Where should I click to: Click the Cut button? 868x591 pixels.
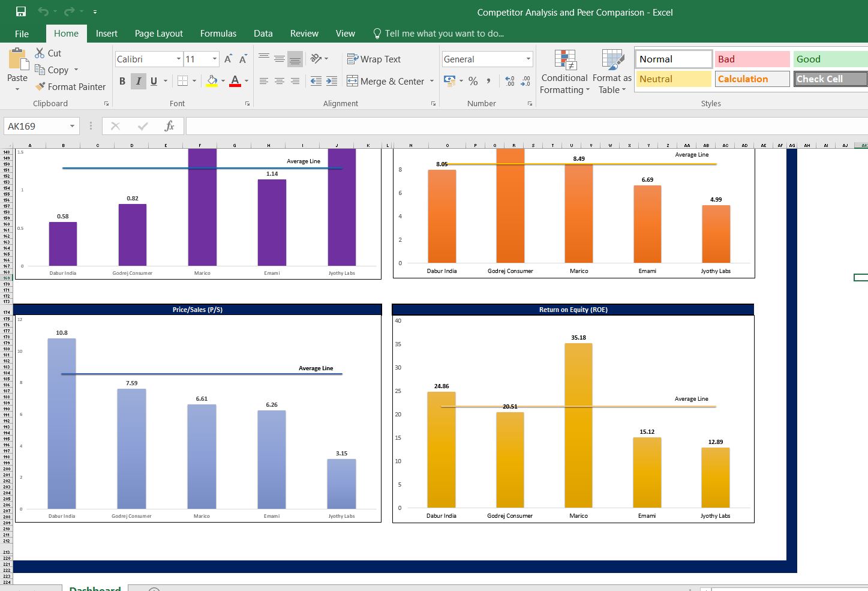click(48, 53)
